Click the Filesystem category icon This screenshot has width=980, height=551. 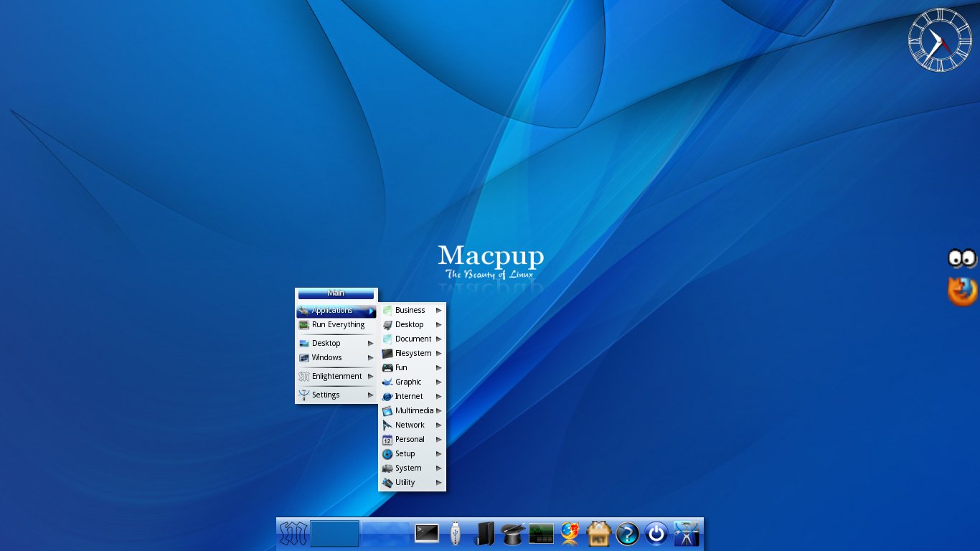pyautogui.click(x=387, y=354)
